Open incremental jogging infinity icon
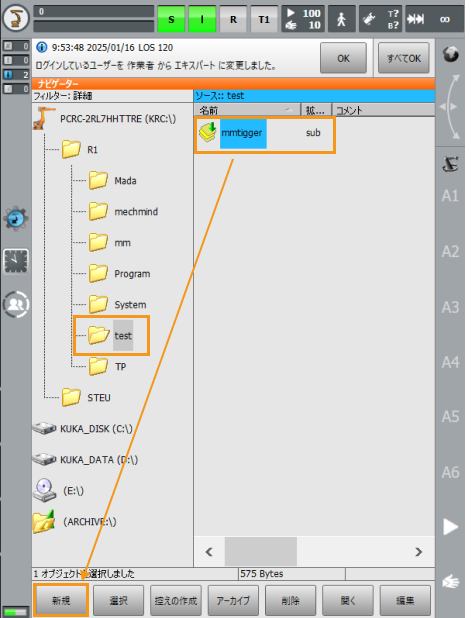The height and width of the screenshot is (618, 471). click(434, 19)
